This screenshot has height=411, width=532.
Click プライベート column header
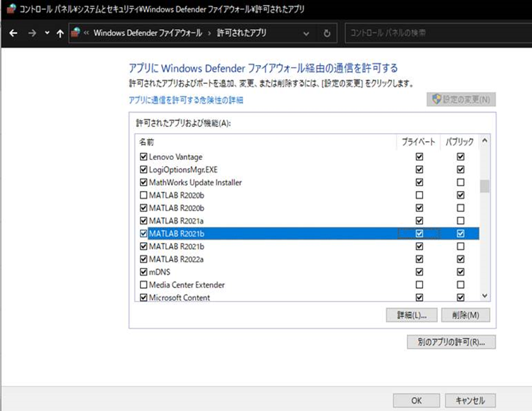tap(418, 142)
